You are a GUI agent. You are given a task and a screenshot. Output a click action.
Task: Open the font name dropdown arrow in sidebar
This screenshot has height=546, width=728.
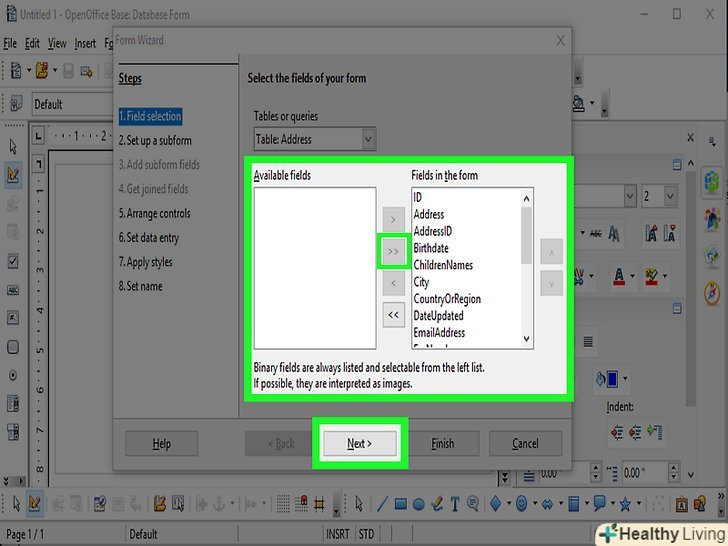[x=630, y=196]
